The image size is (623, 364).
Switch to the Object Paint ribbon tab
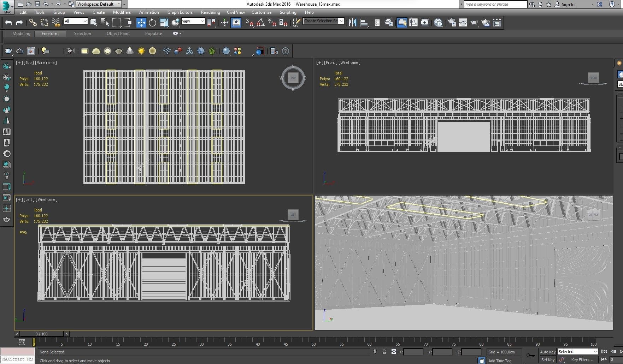(118, 34)
